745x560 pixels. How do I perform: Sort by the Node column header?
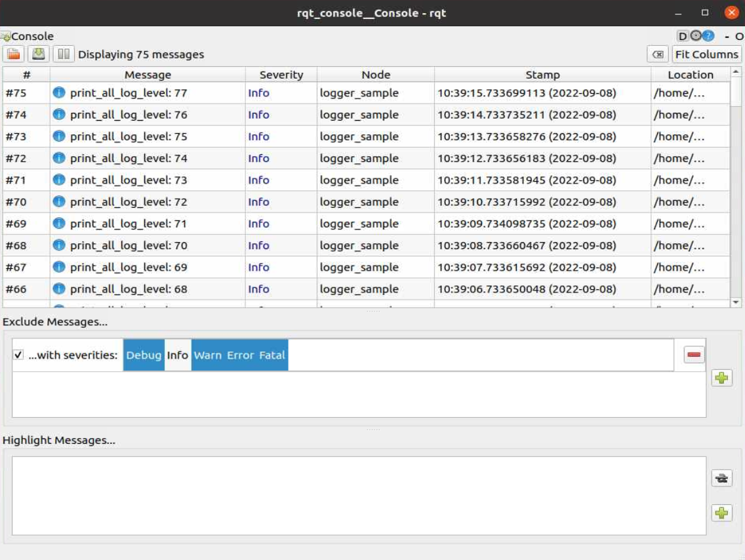point(376,75)
